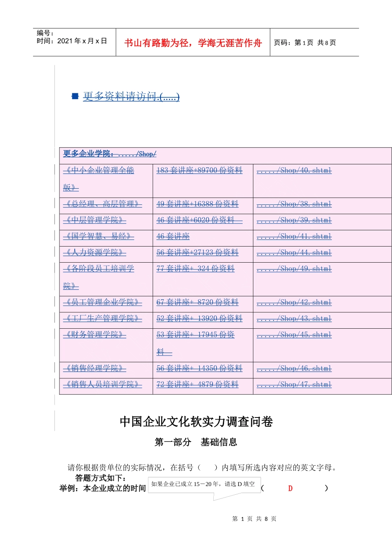Open the Shop/45.shtml link
The height and width of the screenshot is (555, 392).
pos(294,334)
